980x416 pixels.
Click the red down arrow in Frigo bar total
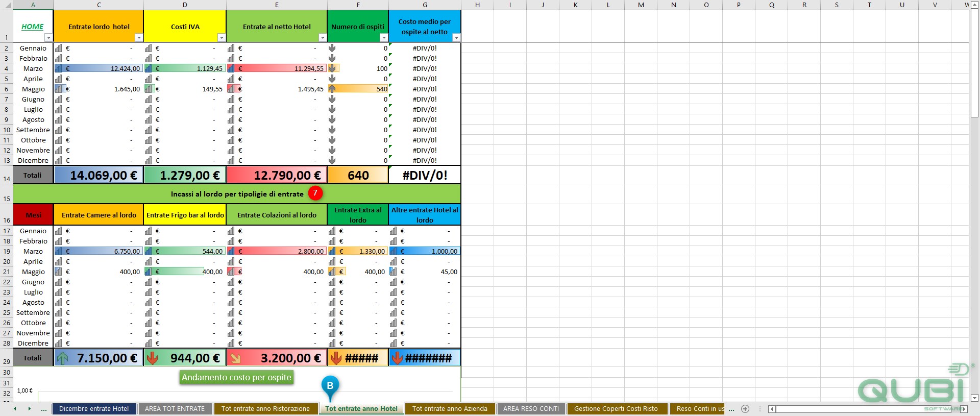click(152, 358)
